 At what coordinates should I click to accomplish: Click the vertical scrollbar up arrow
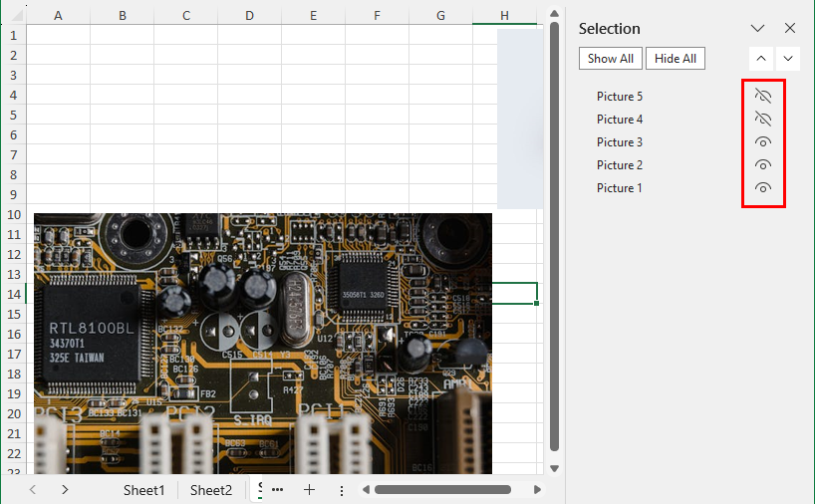(554, 13)
